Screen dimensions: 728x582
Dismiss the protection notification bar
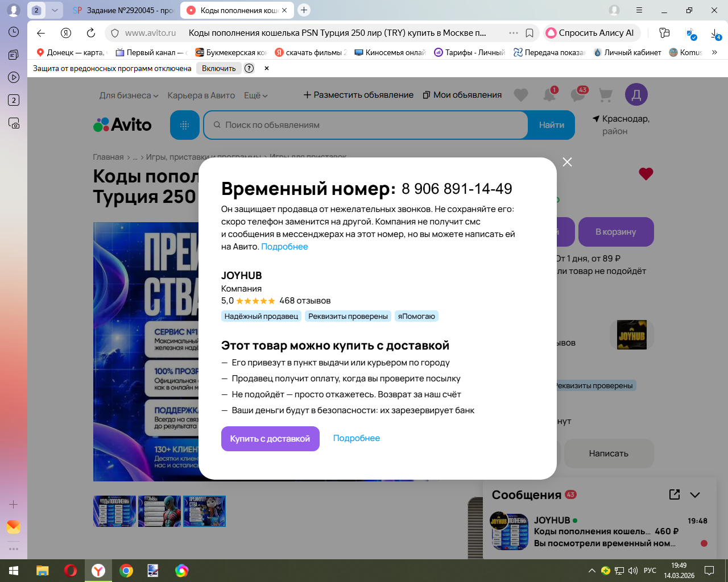pos(266,68)
